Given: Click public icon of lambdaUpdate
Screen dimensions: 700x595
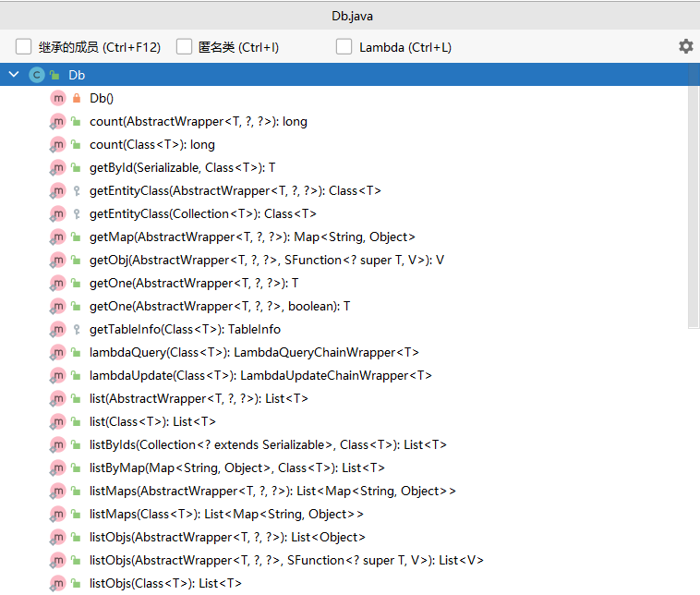Looking at the screenshot, I should [77, 376].
